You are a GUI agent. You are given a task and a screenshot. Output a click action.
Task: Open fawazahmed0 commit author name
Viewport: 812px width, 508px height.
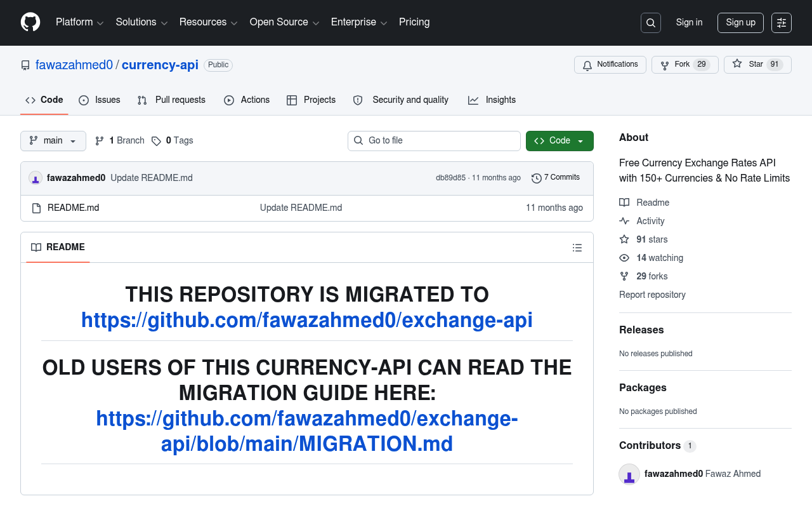click(x=76, y=178)
